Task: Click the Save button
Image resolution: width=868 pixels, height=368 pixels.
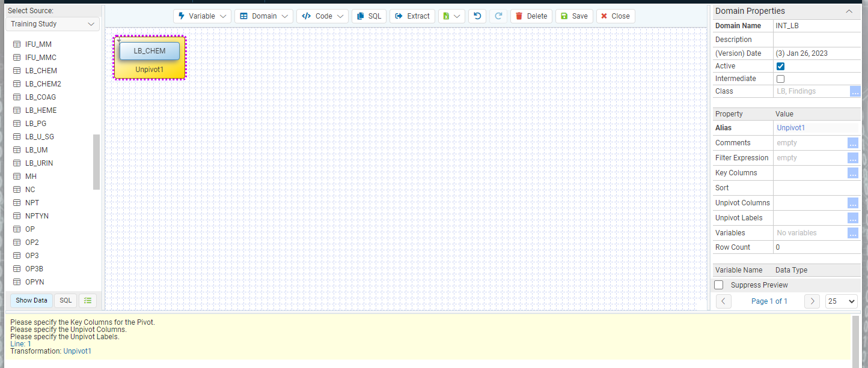Action: click(574, 16)
